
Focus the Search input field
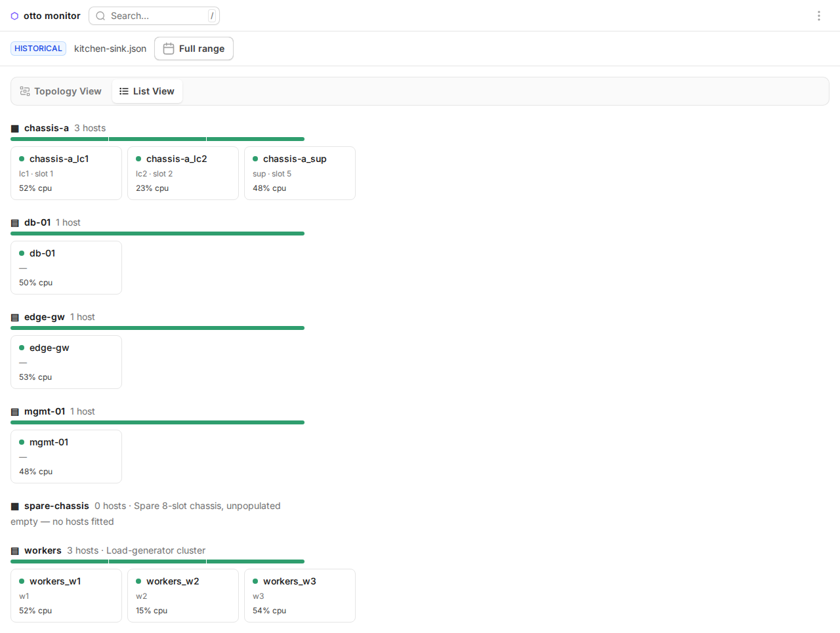click(154, 16)
